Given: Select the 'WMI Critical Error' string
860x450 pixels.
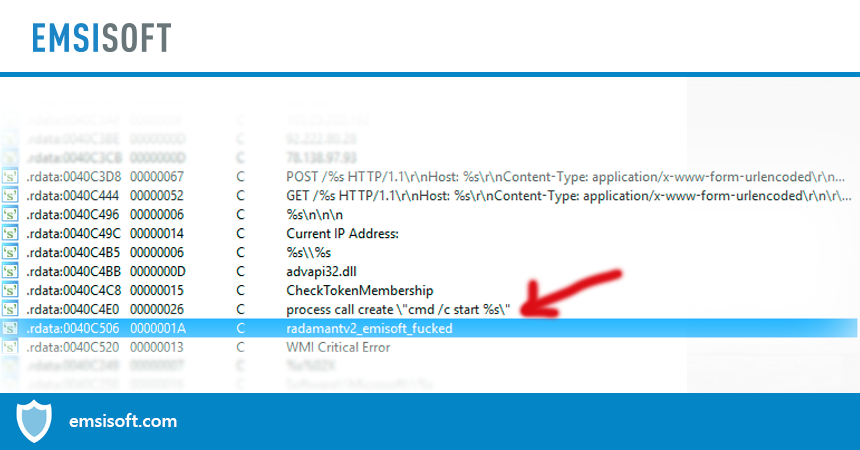Looking at the screenshot, I should (338, 347).
